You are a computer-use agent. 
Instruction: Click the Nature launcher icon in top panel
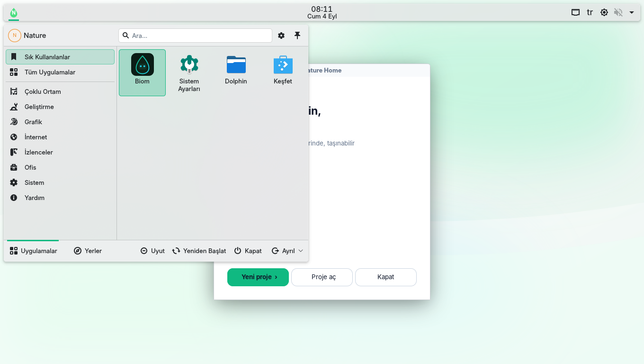(14, 13)
